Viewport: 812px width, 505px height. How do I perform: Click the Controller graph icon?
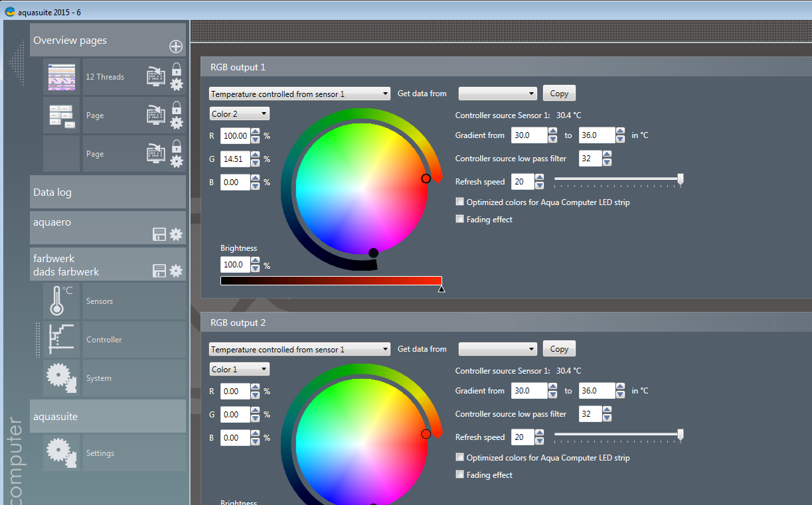coord(62,340)
